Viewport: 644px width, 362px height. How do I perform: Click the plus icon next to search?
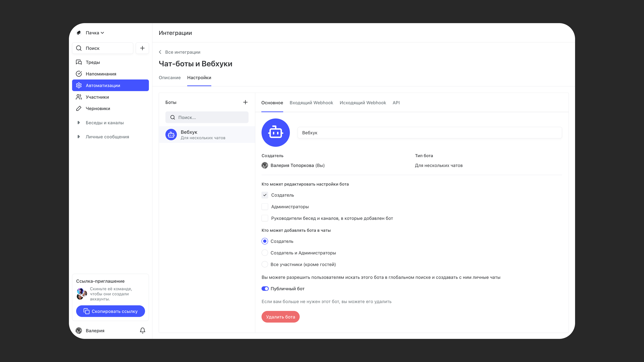pos(142,48)
